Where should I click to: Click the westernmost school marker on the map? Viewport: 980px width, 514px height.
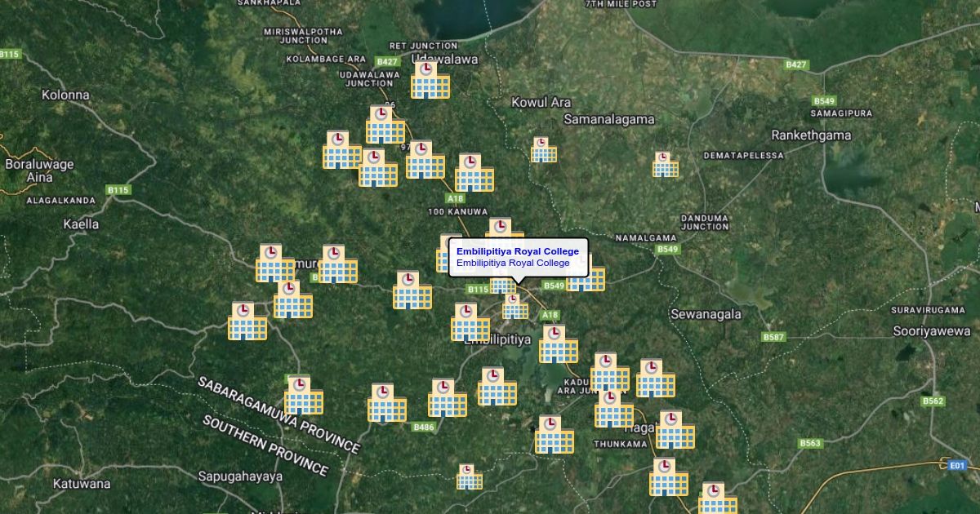click(247, 321)
